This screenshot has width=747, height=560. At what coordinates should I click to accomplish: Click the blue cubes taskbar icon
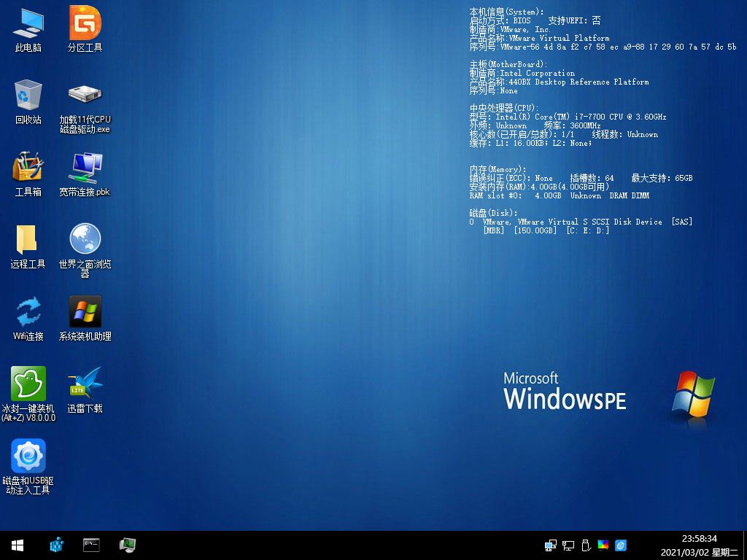[x=57, y=545]
